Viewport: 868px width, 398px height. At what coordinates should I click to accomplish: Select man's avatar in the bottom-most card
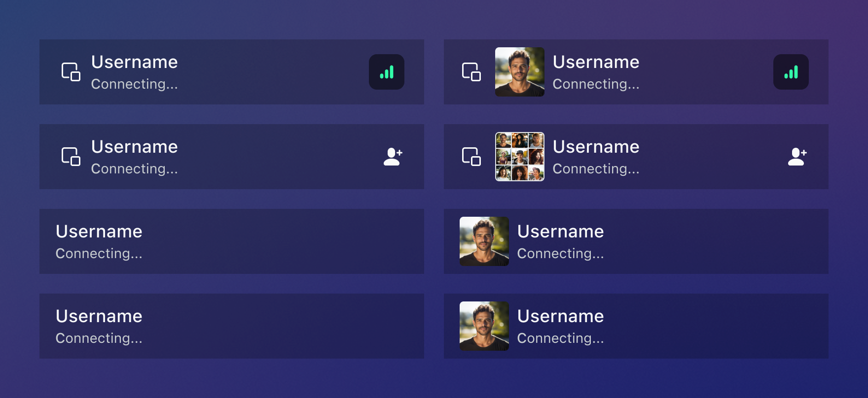(484, 326)
